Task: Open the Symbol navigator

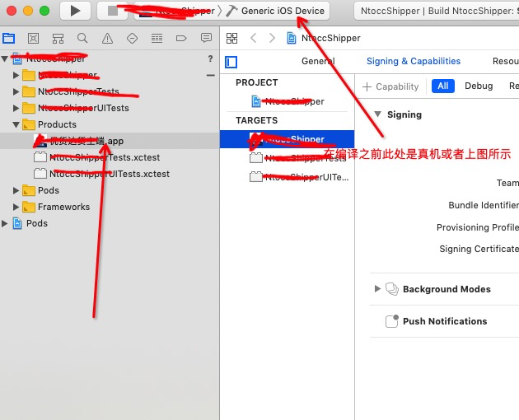Action: [58, 39]
